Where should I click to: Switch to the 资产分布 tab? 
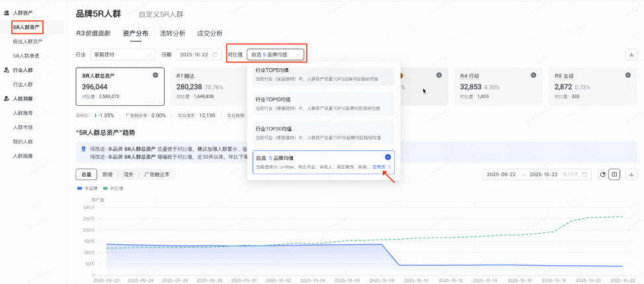point(136,34)
